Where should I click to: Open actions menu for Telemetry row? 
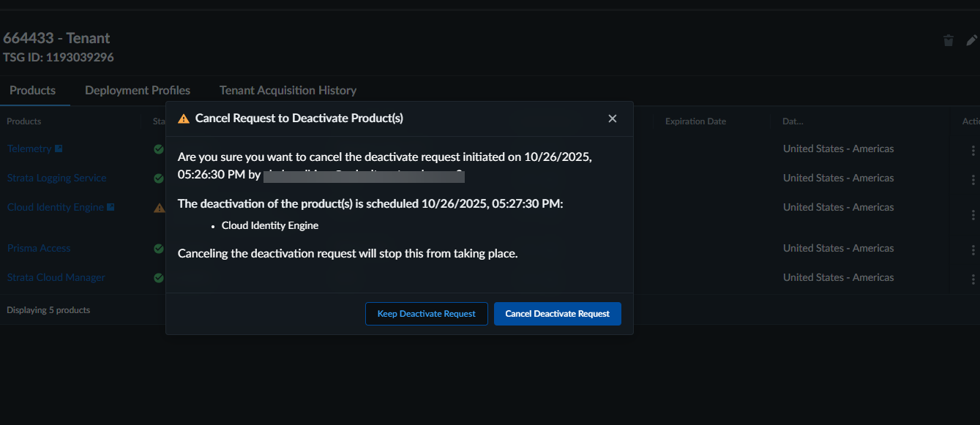pyautogui.click(x=973, y=151)
